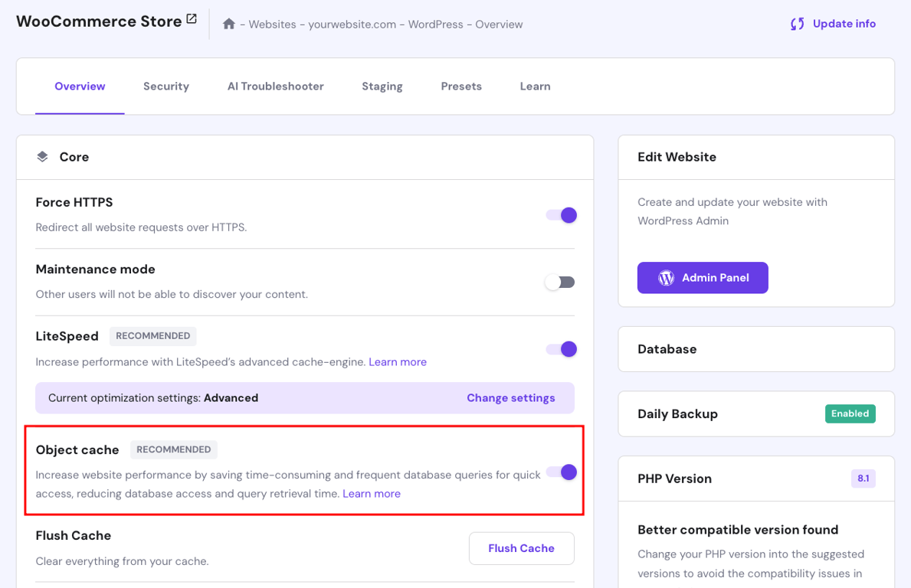
Task: Click Change settings for LiteSpeed optimization
Action: tap(510, 398)
